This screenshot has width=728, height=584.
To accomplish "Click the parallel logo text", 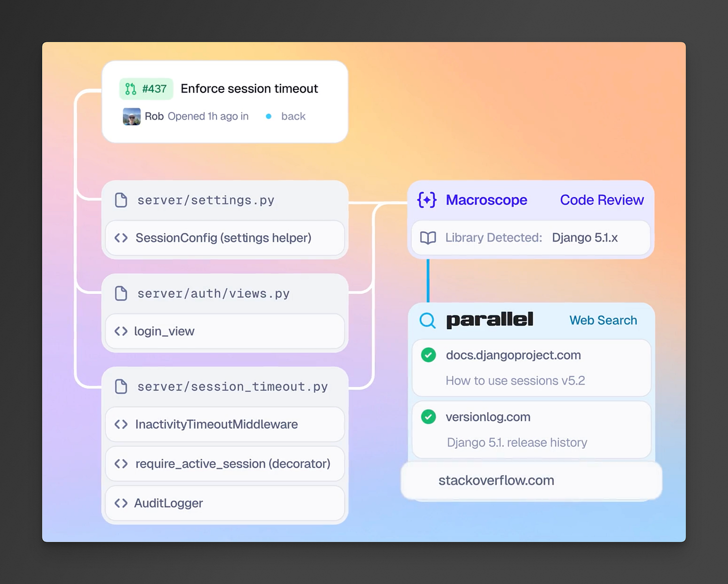I will [489, 320].
